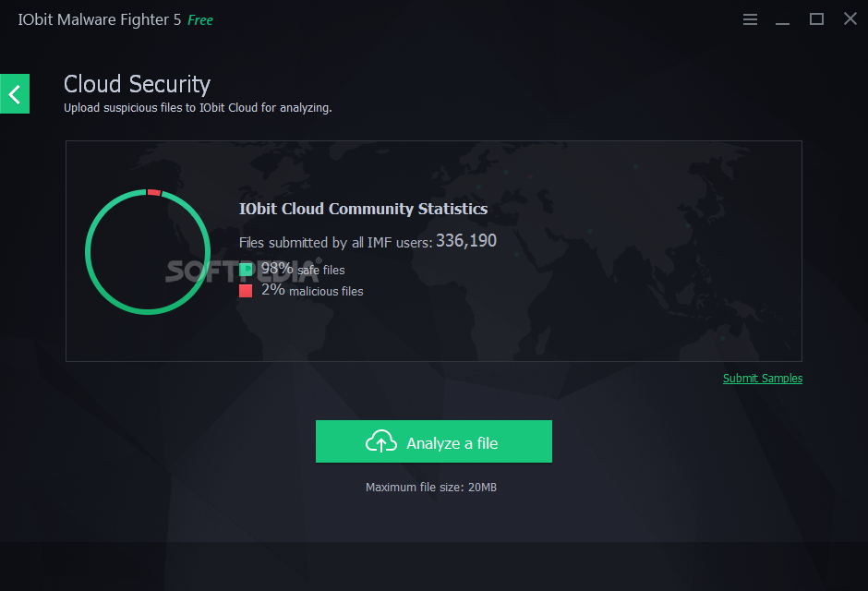Screen dimensions: 868x591
Task: Click the Maximum file size: 20MB note
Action: coord(430,487)
